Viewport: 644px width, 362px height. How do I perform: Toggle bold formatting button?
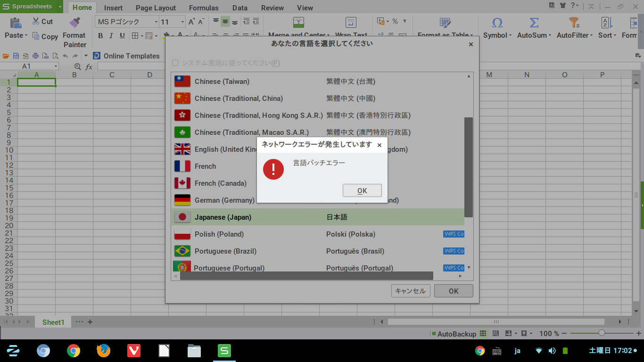[100, 36]
